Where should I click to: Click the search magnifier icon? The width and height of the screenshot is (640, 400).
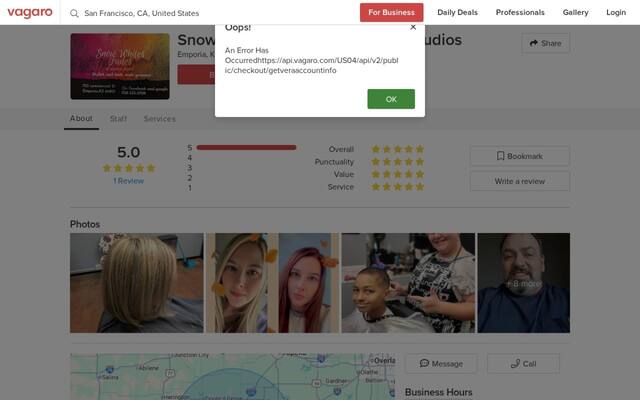74,13
